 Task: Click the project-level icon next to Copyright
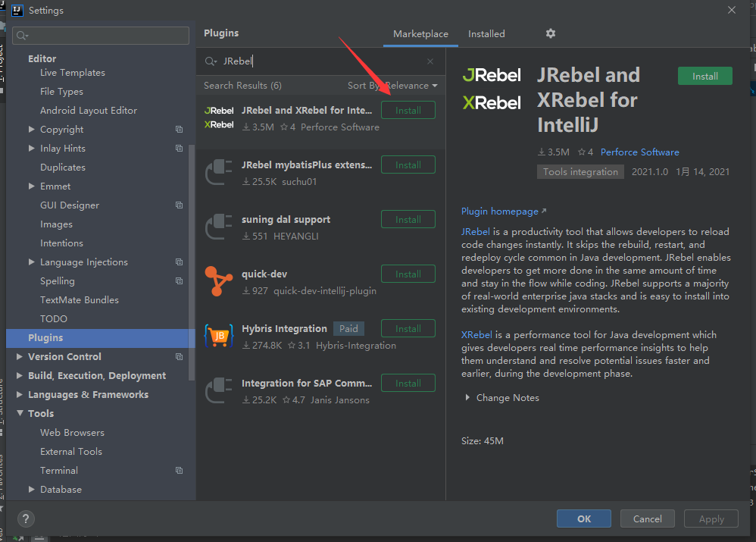[179, 130]
